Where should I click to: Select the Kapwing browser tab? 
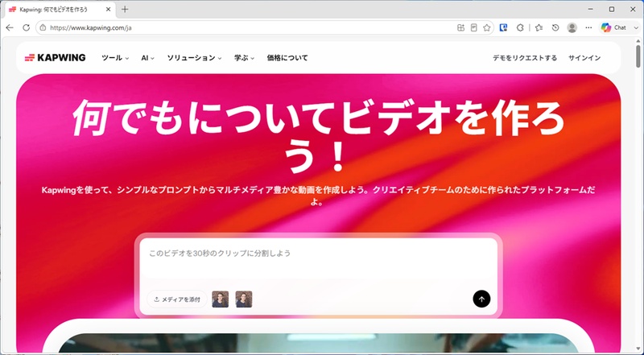60,9
